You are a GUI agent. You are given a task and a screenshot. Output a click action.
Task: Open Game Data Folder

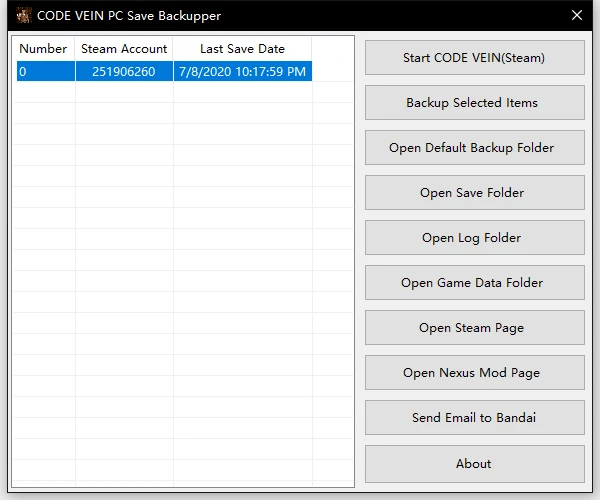click(474, 283)
